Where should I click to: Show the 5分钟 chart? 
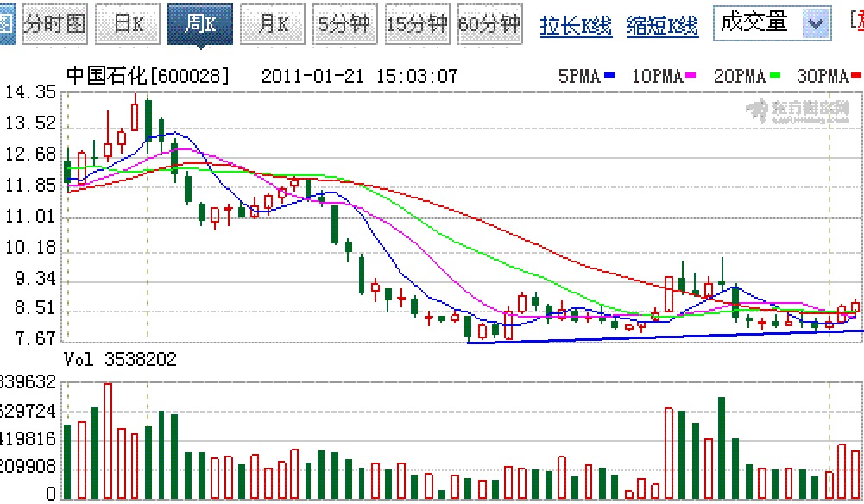click(x=345, y=24)
